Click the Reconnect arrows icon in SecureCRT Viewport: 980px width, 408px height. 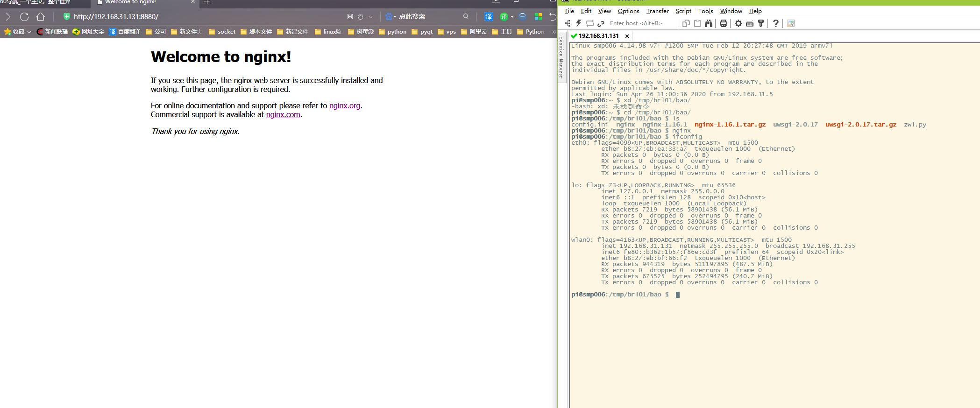(x=590, y=23)
